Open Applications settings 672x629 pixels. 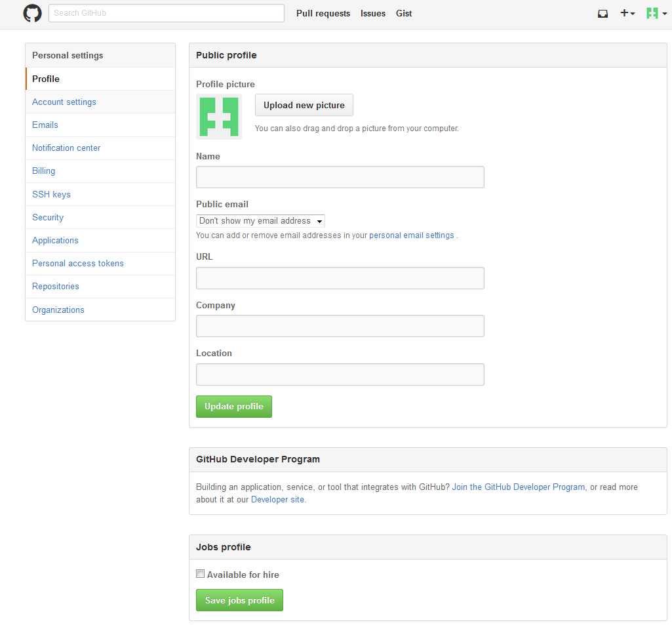click(x=100, y=241)
